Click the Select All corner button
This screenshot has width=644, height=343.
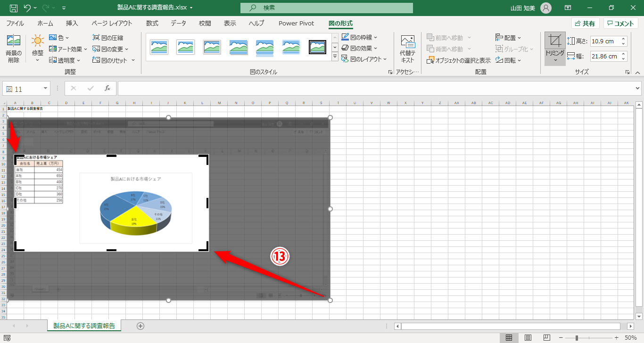pos(3,103)
